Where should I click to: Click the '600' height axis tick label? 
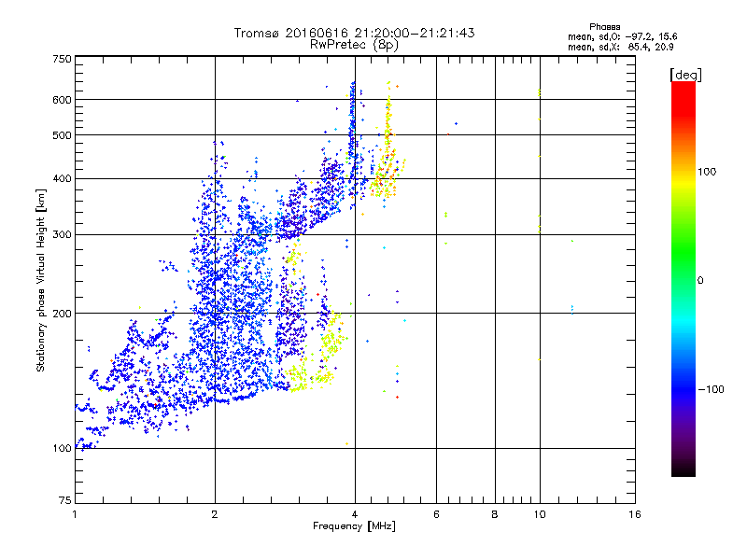coord(62,100)
